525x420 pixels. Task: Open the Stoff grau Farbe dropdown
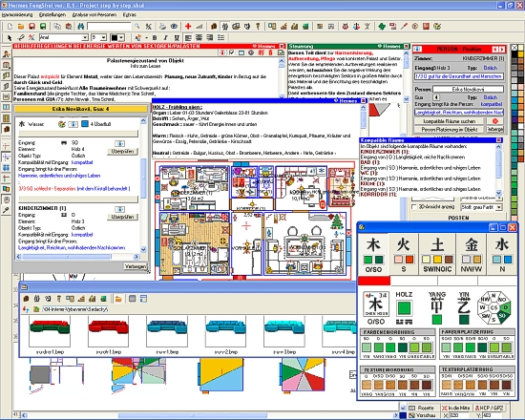coord(499,207)
